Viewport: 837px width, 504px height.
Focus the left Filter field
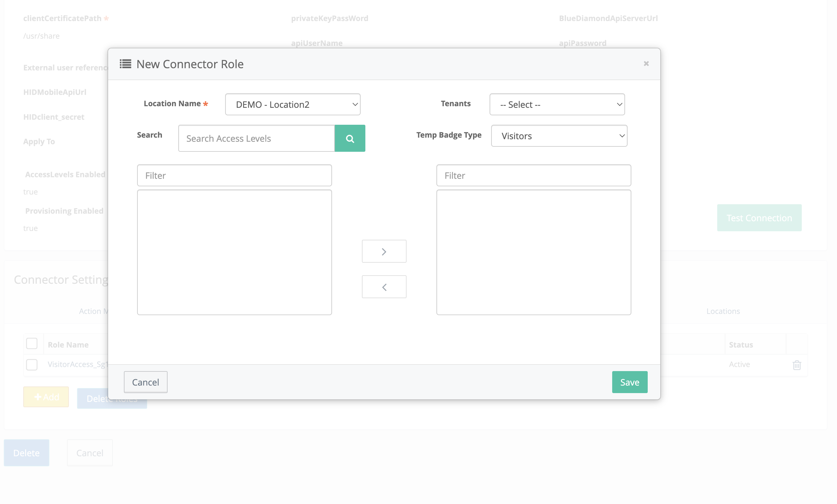(234, 175)
